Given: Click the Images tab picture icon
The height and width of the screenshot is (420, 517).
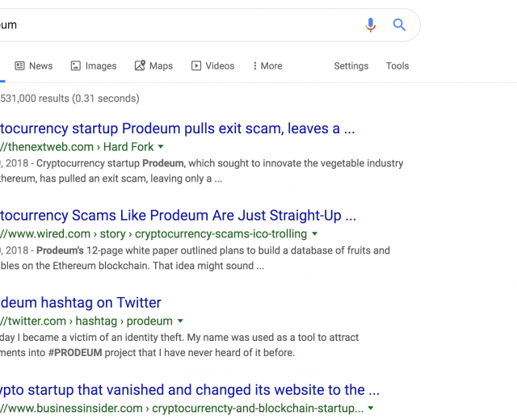Looking at the screenshot, I should coord(75,66).
